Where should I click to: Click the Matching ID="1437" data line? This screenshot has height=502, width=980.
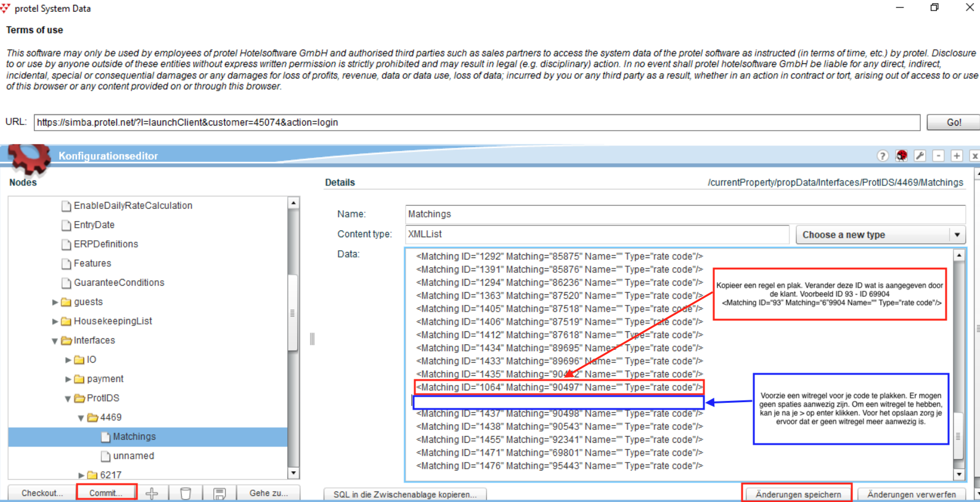coord(560,413)
